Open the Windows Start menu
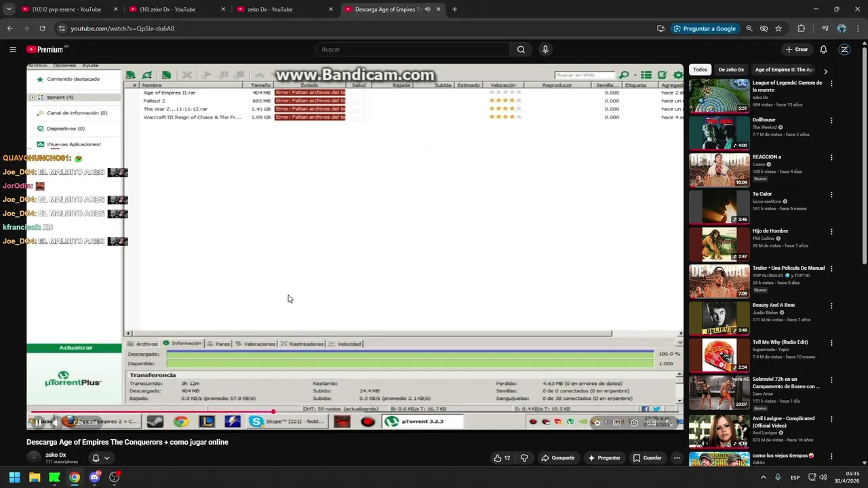The width and height of the screenshot is (868, 488). 14,477
